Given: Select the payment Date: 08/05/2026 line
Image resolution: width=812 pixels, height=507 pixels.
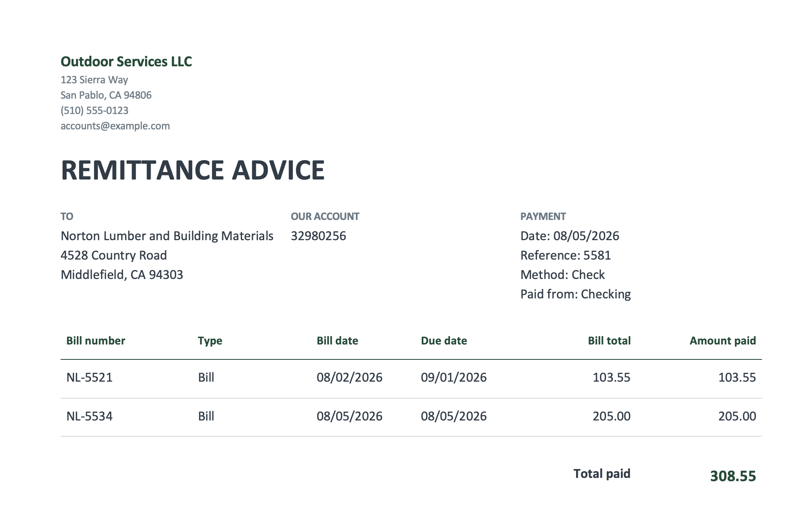Looking at the screenshot, I should (x=570, y=236).
